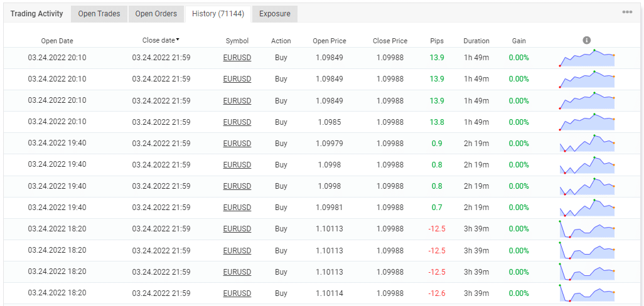Switch to the Open Orders tab

click(x=156, y=14)
